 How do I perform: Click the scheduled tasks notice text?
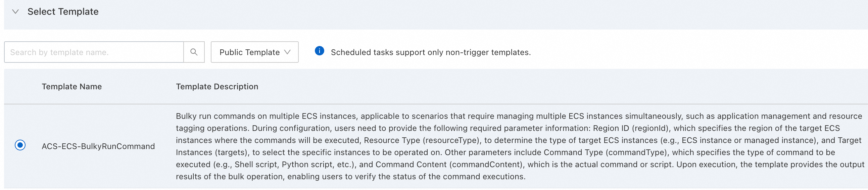tap(430, 52)
